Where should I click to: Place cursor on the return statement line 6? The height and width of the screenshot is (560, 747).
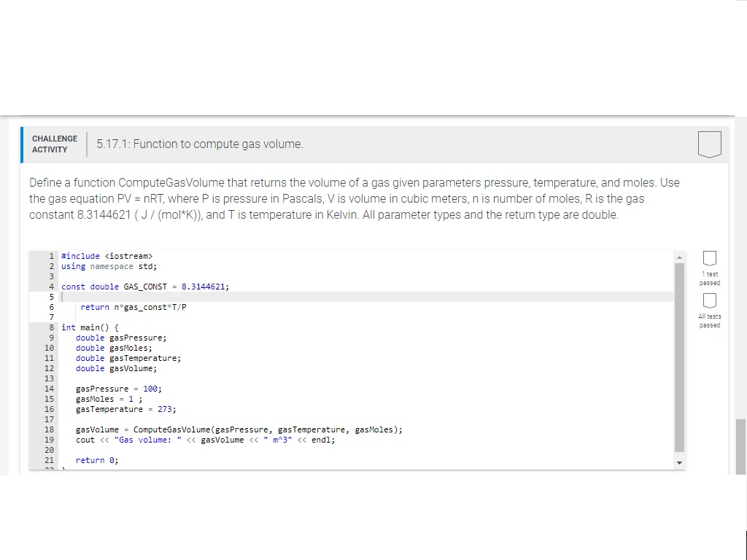(x=135, y=307)
